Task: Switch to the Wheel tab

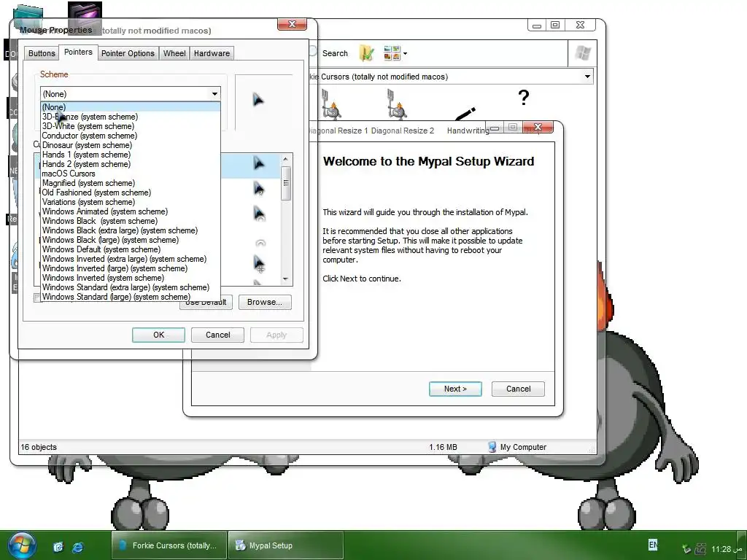Action: click(x=174, y=53)
